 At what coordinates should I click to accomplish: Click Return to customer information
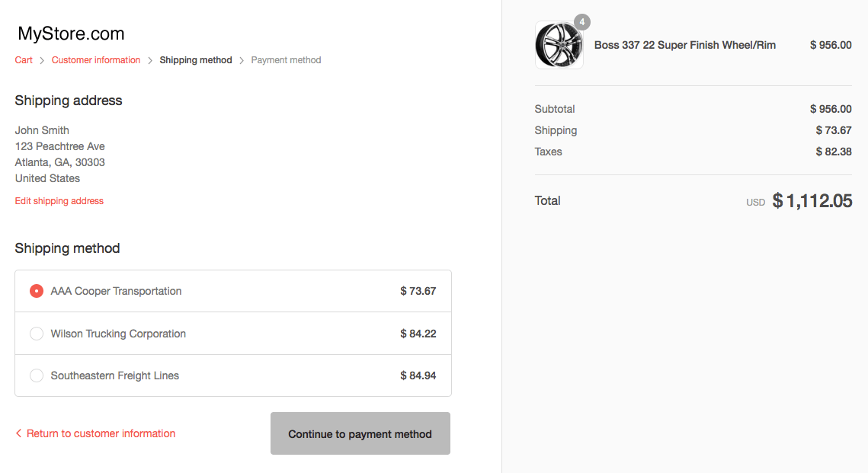[x=100, y=433]
